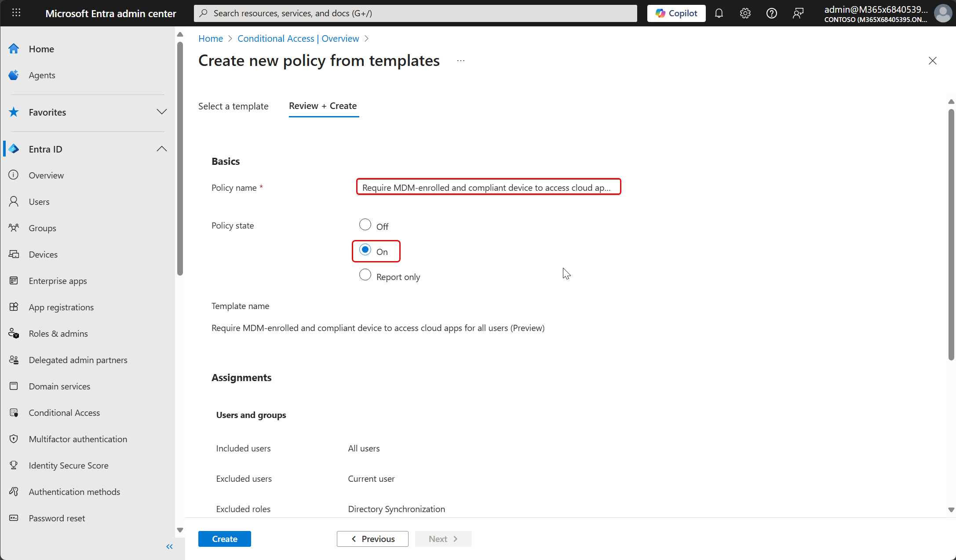Viewport: 956px width, 560px height.
Task: Open the notifications bell icon
Action: coord(719,13)
